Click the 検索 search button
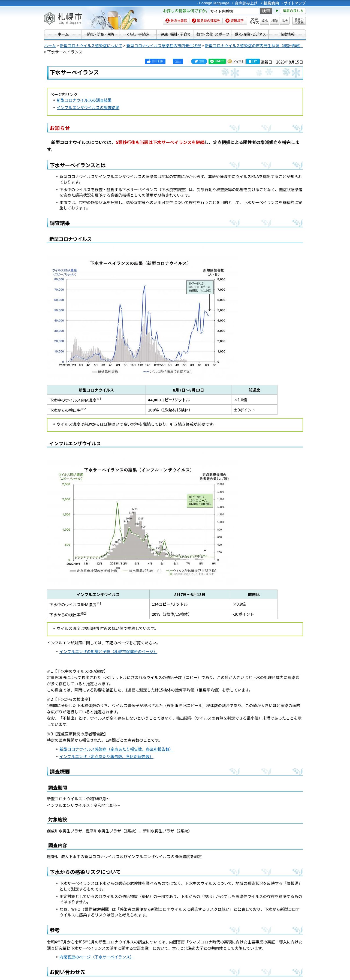This screenshot has height=980, width=350. tap(266, 11)
